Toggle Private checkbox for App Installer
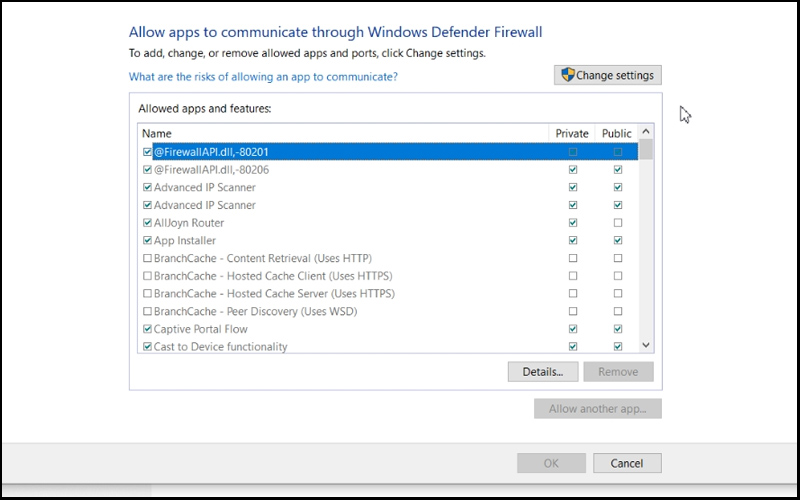The width and height of the screenshot is (800, 500). [573, 240]
